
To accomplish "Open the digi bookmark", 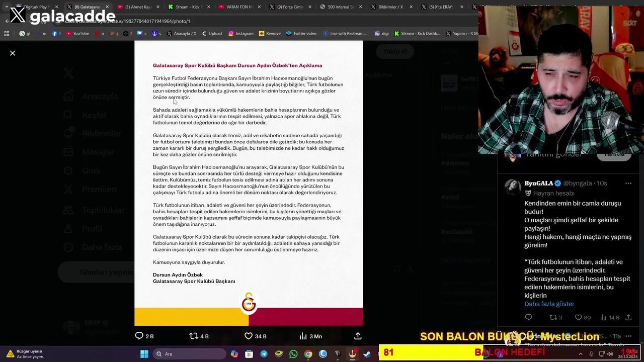I will tap(382, 33).
